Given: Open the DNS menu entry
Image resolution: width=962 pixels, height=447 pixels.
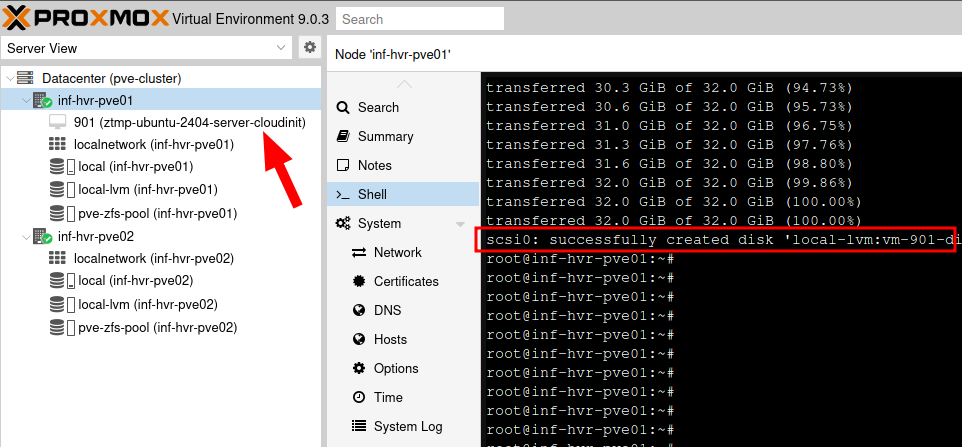Looking at the screenshot, I should (x=403, y=310).
